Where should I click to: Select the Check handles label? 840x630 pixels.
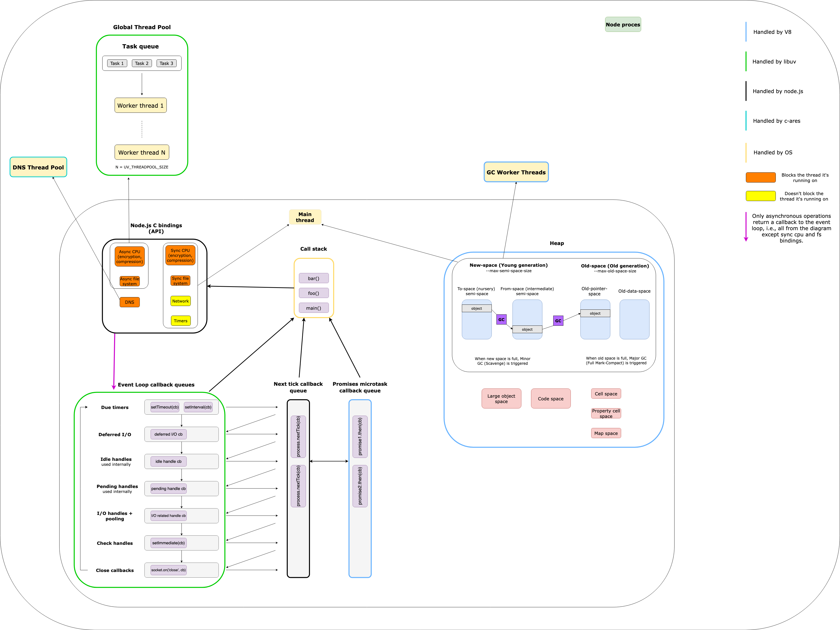point(115,543)
